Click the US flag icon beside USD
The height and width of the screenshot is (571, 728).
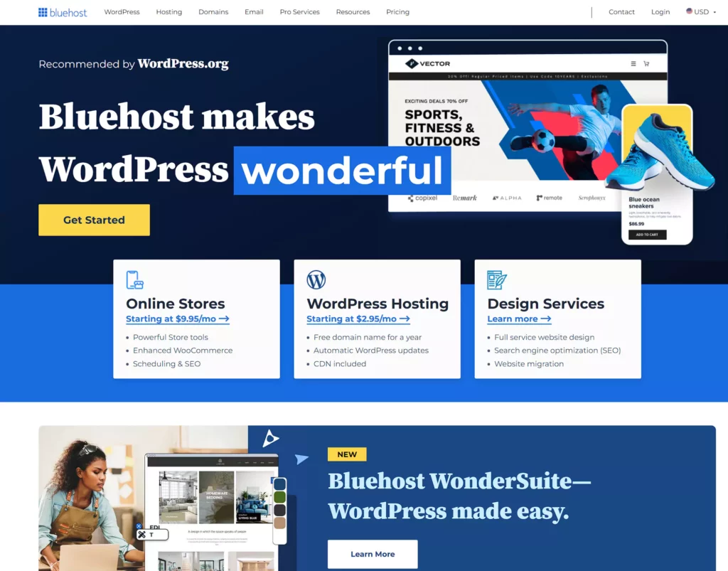coord(689,11)
